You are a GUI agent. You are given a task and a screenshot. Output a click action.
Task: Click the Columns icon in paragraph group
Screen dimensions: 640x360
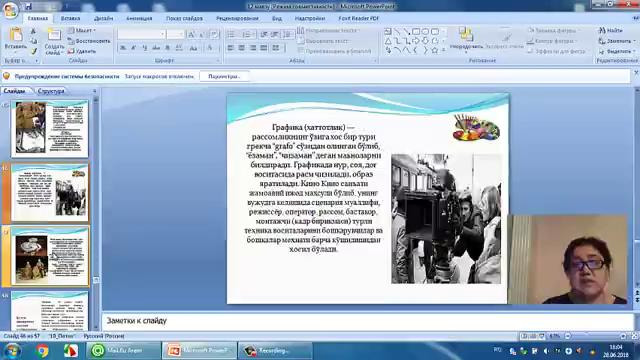(x=277, y=48)
